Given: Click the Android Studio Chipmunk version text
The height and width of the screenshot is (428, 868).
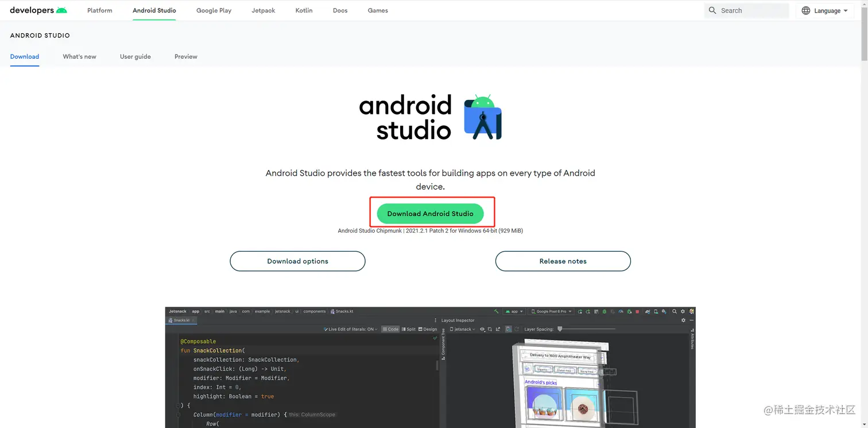Looking at the screenshot, I should (431, 231).
